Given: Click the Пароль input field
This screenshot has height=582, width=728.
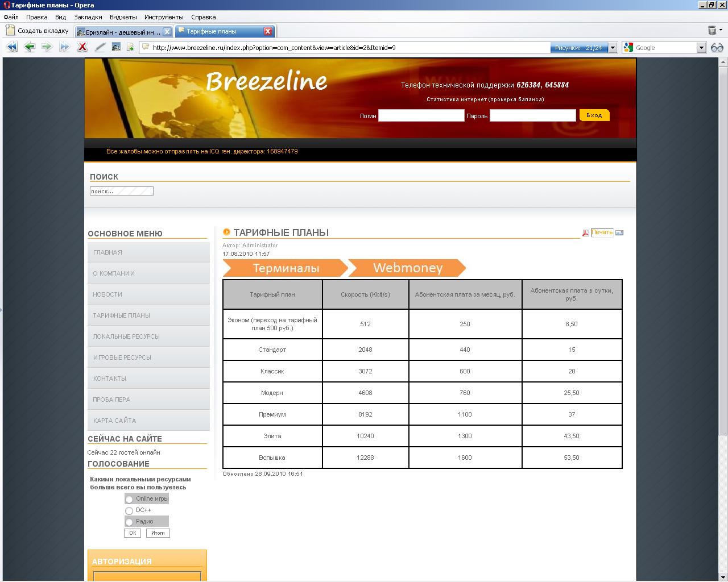Looking at the screenshot, I should click(533, 115).
